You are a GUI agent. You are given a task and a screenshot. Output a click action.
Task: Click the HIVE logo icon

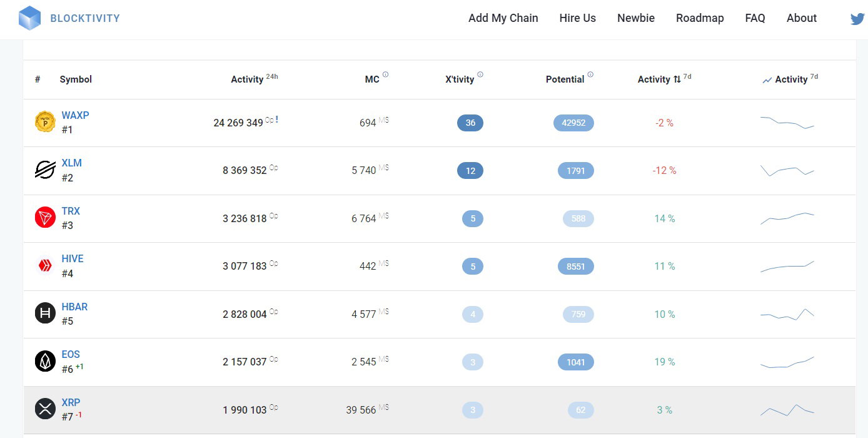point(45,265)
